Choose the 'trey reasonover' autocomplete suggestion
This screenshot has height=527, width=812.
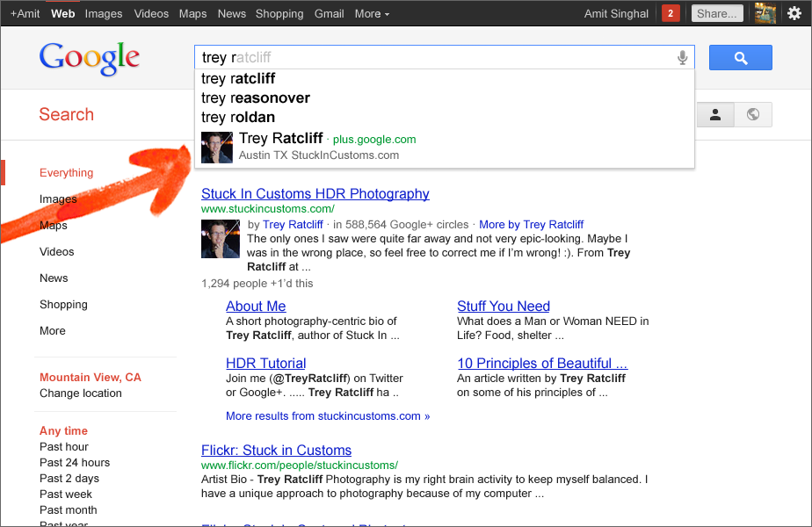point(255,97)
